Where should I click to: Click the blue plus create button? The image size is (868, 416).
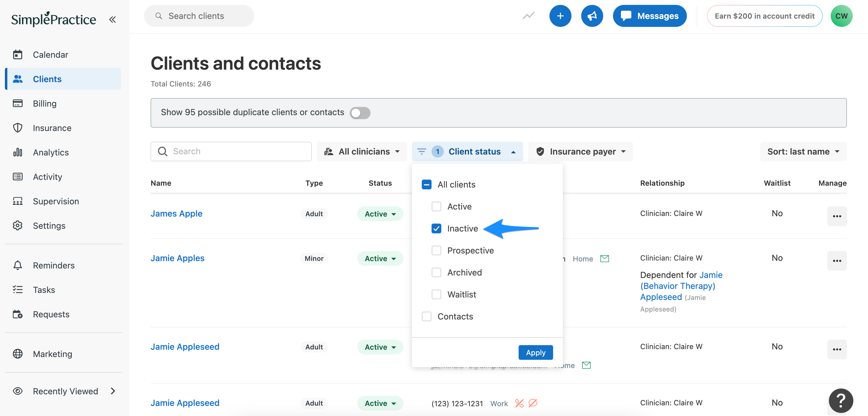[560, 16]
